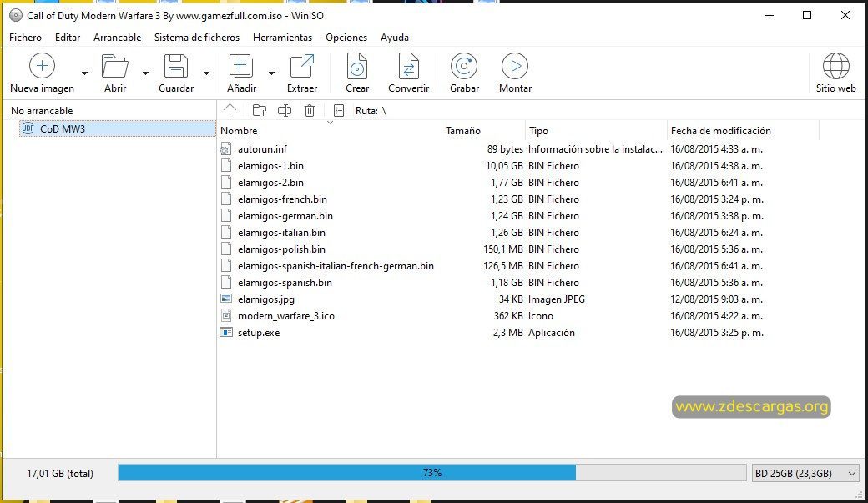
Task: Open the Abrir folder icon
Action: (x=115, y=66)
